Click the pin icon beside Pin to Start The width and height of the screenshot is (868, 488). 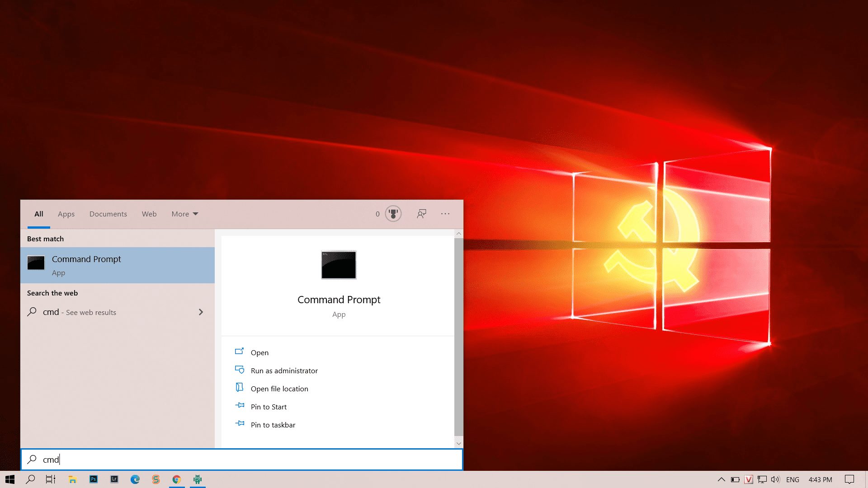(240, 405)
